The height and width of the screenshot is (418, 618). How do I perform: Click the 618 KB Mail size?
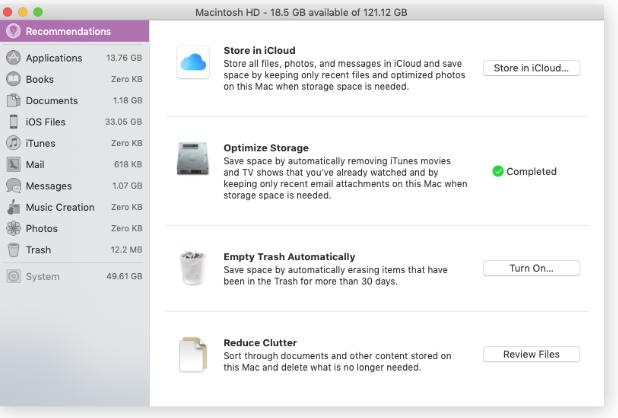(128, 164)
